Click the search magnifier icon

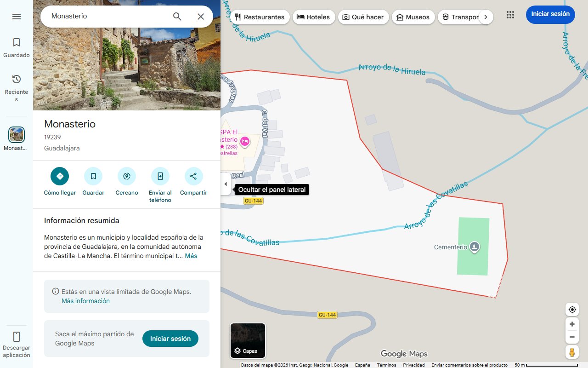coord(177,16)
